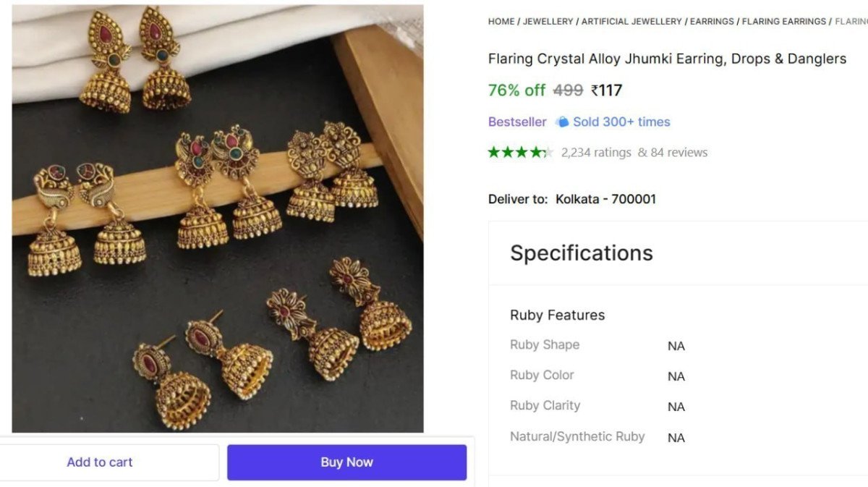View the 2,234 ratings link

click(595, 152)
